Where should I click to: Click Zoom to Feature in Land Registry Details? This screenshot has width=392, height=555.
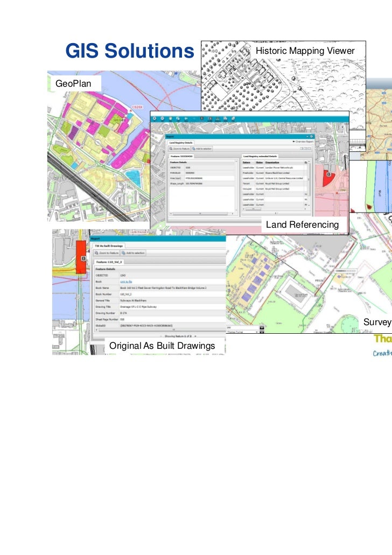[x=179, y=149]
